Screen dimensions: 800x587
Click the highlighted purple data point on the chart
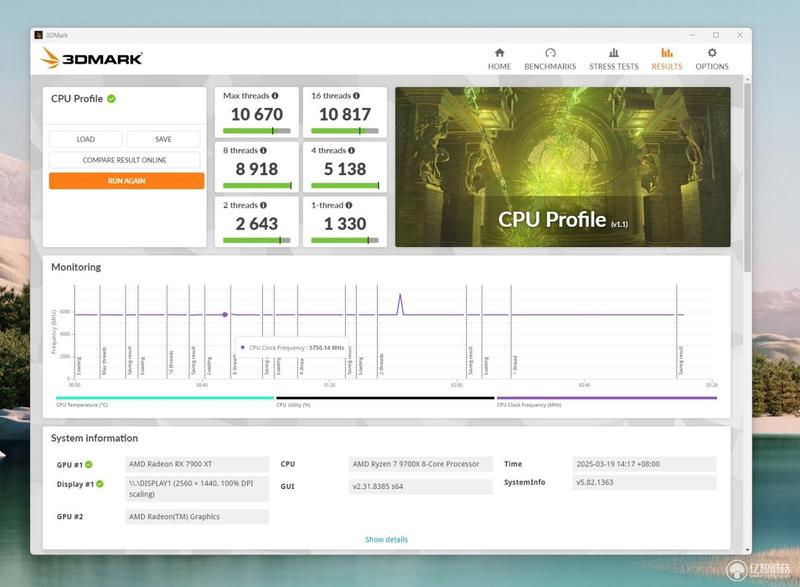click(x=225, y=315)
